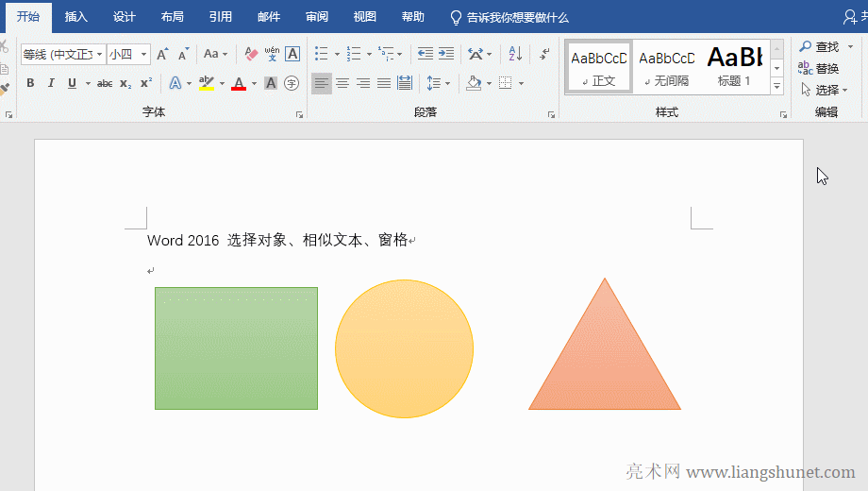Apply numbered list
The image size is (868, 491).
pyautogui.click(x=354, y=54)
